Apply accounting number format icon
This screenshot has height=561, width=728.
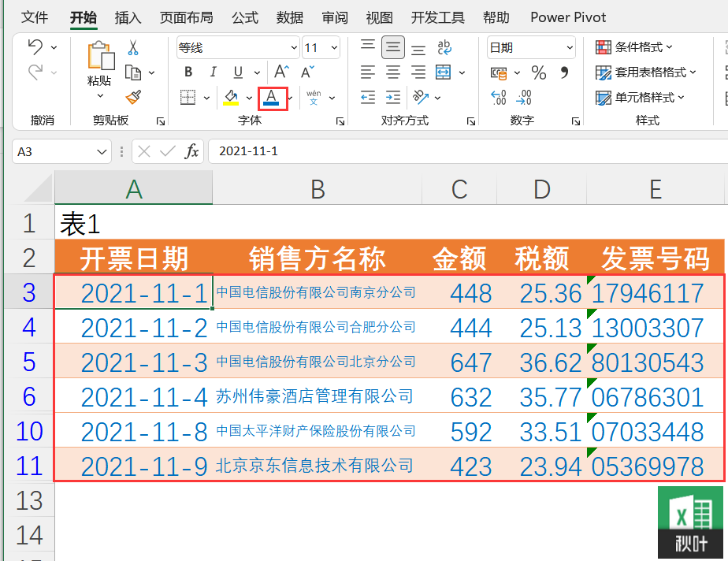(499, 73)
